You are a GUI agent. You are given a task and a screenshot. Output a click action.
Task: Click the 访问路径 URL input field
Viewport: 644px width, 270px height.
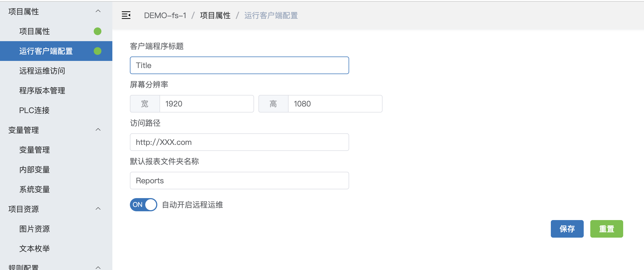(239, 142)
